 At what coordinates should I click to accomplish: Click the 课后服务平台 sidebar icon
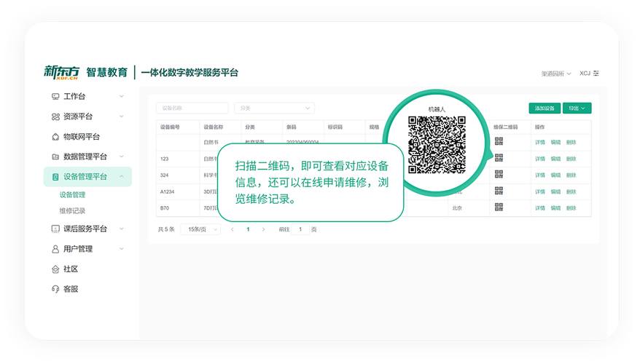pyautogui.click(x=55, y=229)
